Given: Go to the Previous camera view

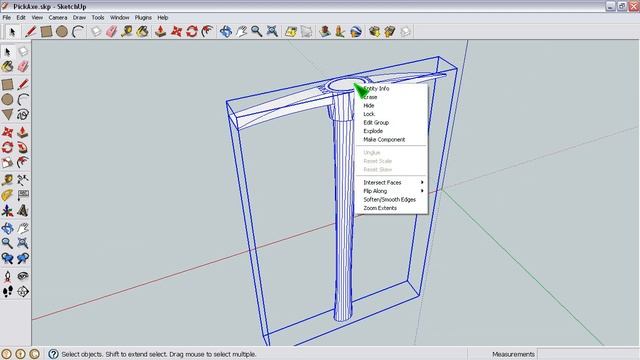Looking at the screenshot, I should click(7, 258).
